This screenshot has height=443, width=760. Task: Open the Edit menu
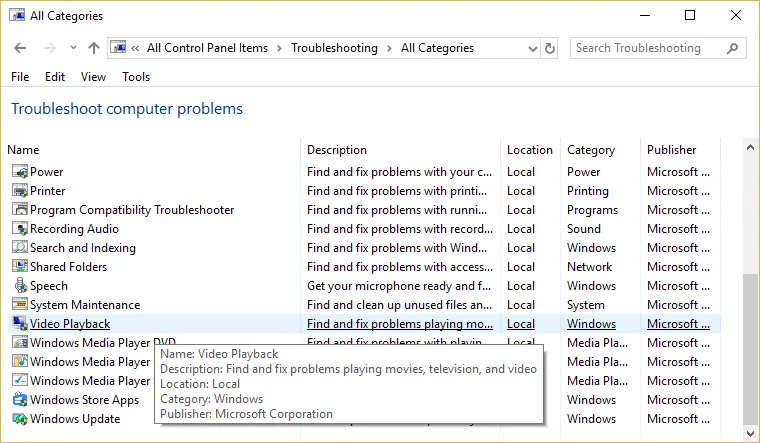[x=55, y=77]
